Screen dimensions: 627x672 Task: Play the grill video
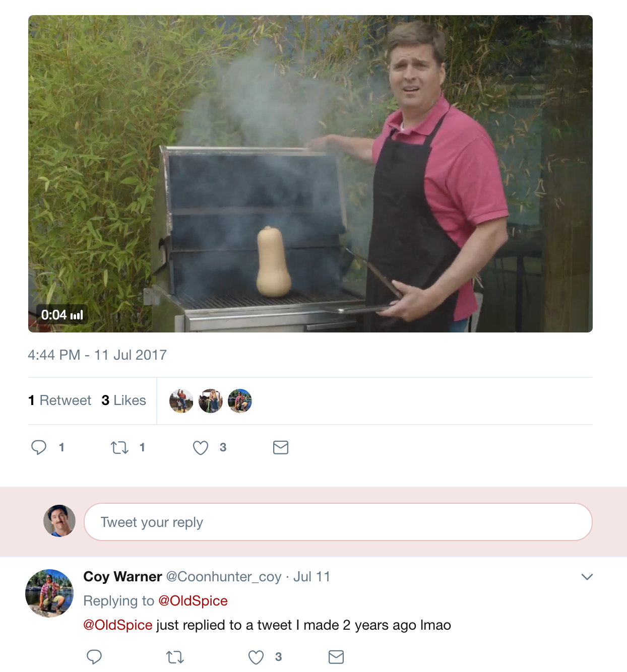click(310, 174)
